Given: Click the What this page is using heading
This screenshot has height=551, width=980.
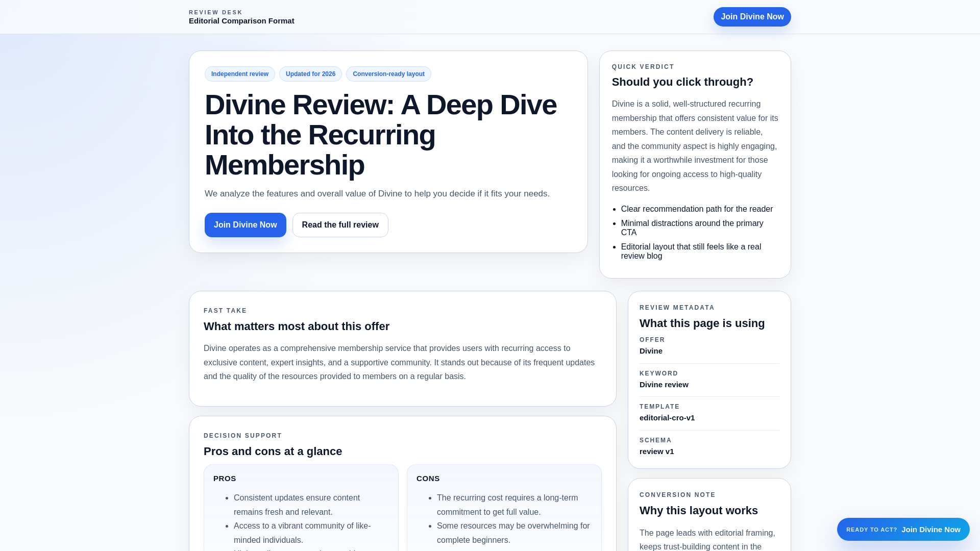Looking at the screenshot, I should [x=702, y=323].
